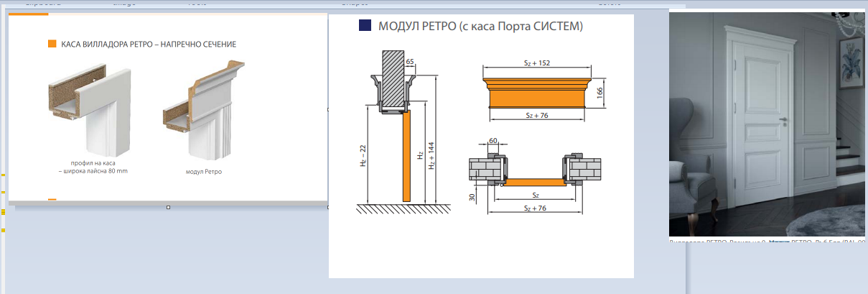Click the hatched wall block atop vertical section
Viewport: 868px width, 294px height.
pos(392,78)
